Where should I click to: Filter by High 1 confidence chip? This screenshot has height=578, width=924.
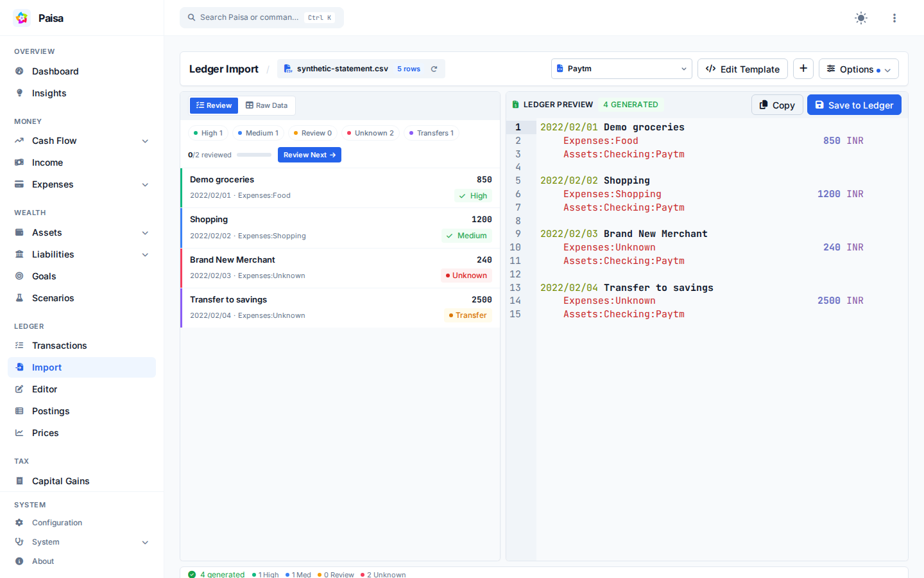(208, 133)
